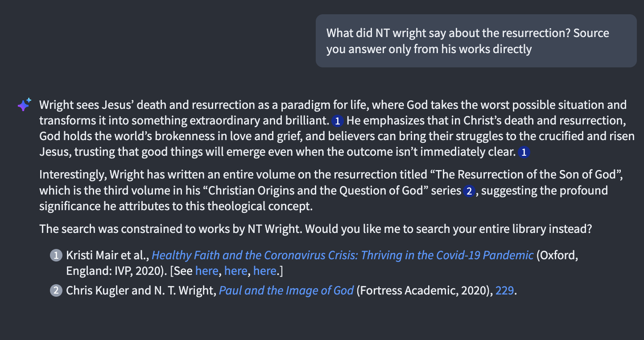Follow the second "here" link in footnote 1
The width and height of the screenshot is (644, 340).
(x=236, y=271)
